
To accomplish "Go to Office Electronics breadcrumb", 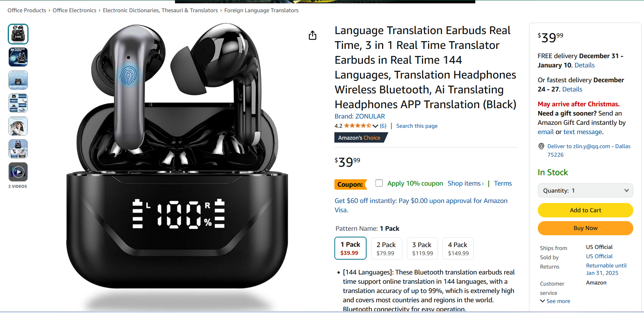I will pos(74,10).
